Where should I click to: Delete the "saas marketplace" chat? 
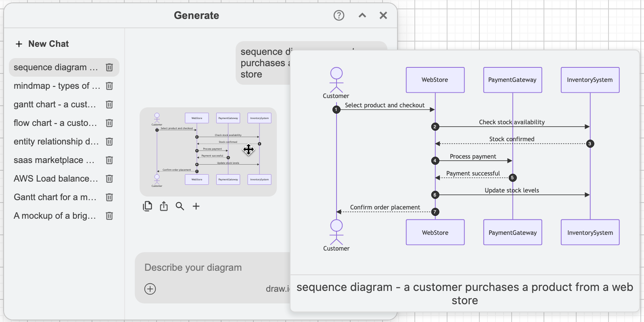tap(109, 160)
